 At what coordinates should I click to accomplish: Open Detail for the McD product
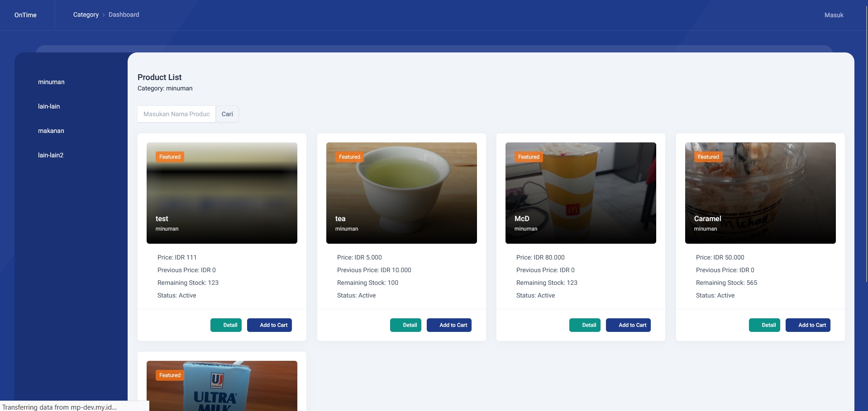pyautogui.click(x=585, y=325)
